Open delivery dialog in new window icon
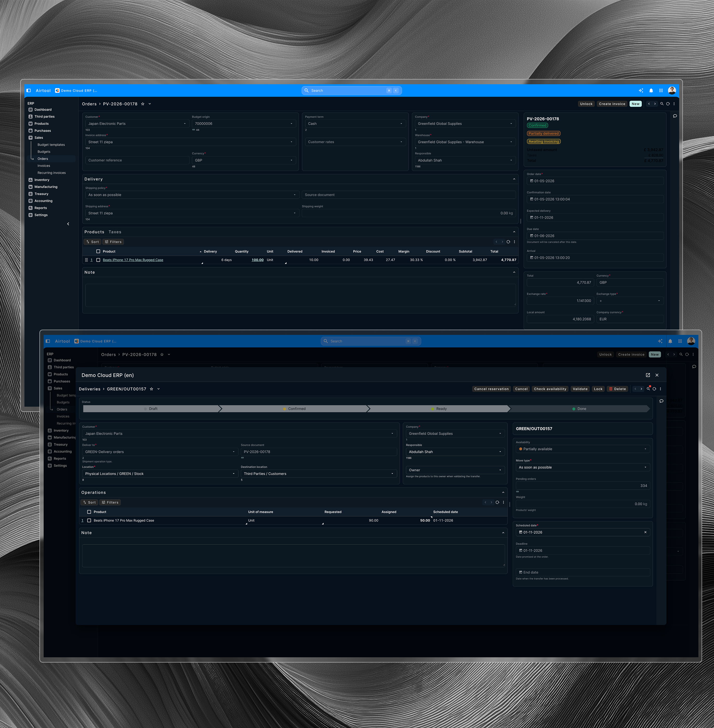Screen dimensions: 714x728 [x=648, y=375]
